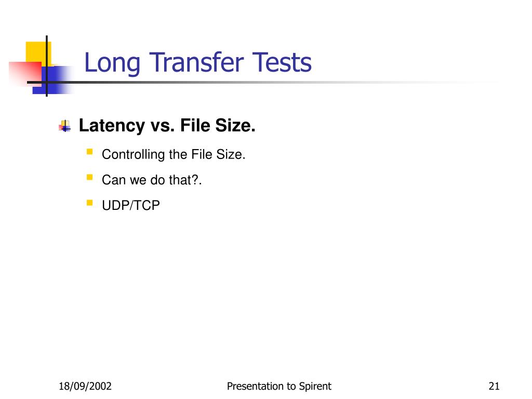Click the word 'Transfer' in title
Viewport: 532px width, 399px height.
[x=196, y=62]
